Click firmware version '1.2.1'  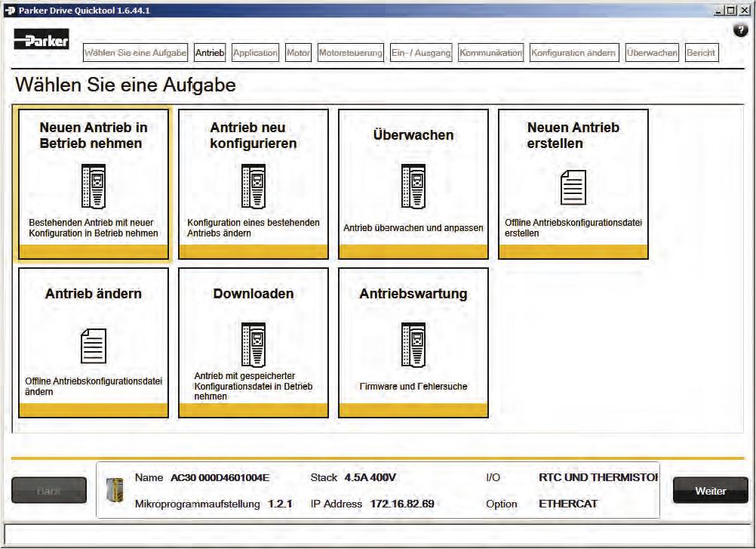[x=281, y=504]
